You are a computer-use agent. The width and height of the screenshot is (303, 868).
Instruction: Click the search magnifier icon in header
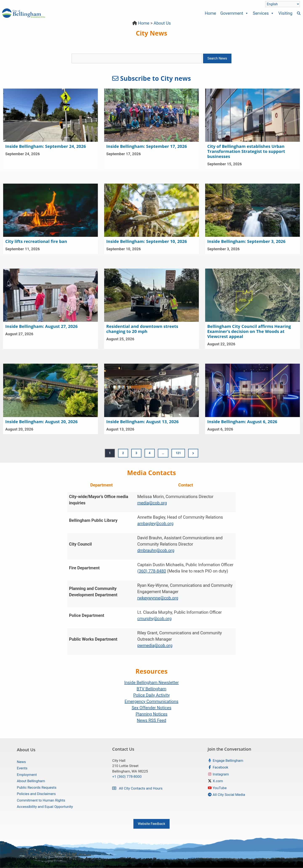click(298, 13)
